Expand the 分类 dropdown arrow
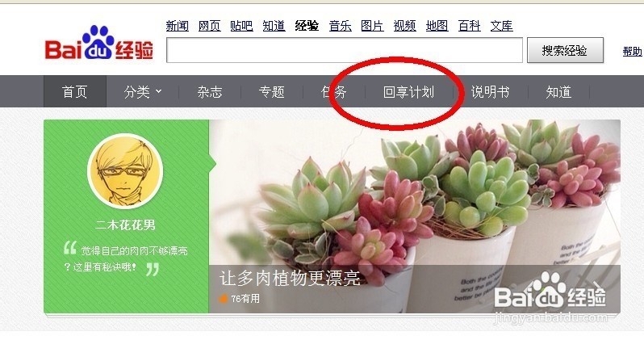644x340 pixels. point(159,91)
